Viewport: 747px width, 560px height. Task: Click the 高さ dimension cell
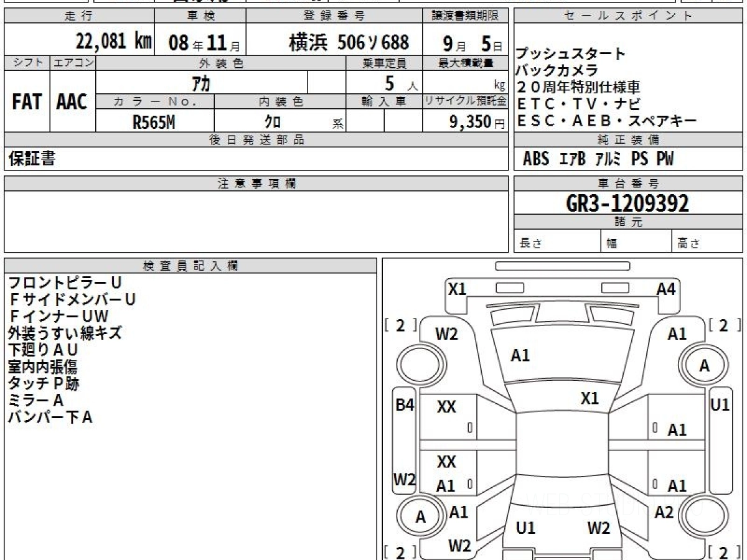point(707,241)
